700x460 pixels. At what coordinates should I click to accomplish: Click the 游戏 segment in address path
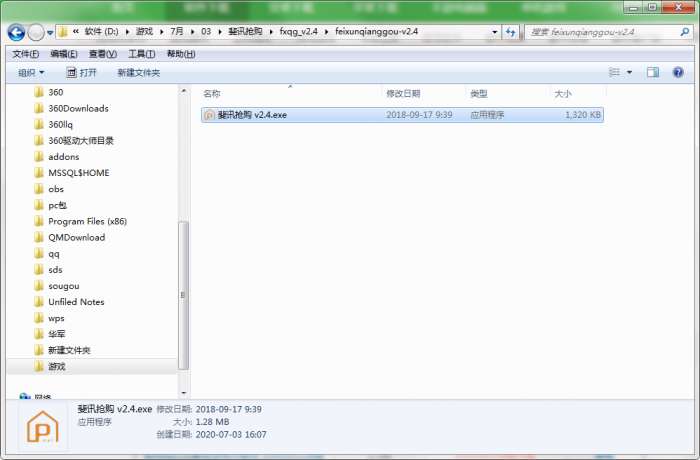(x=144, y=32)
